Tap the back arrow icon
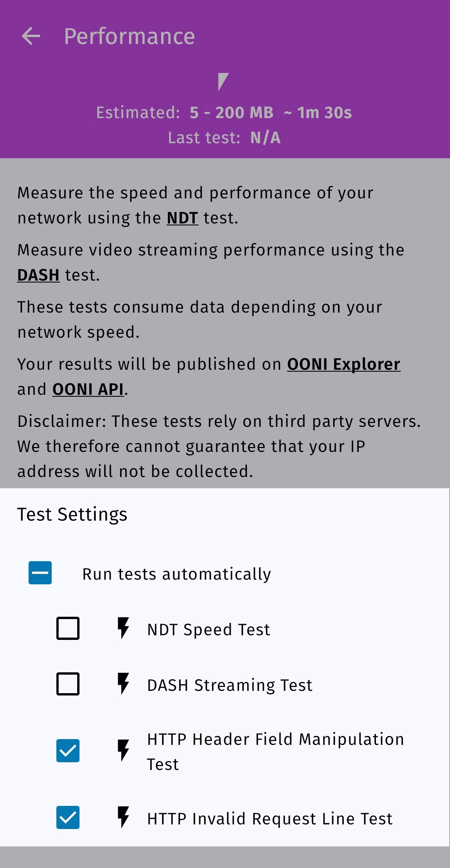The height and width of the screenshot is (868, 450). [x=31, y=36]
